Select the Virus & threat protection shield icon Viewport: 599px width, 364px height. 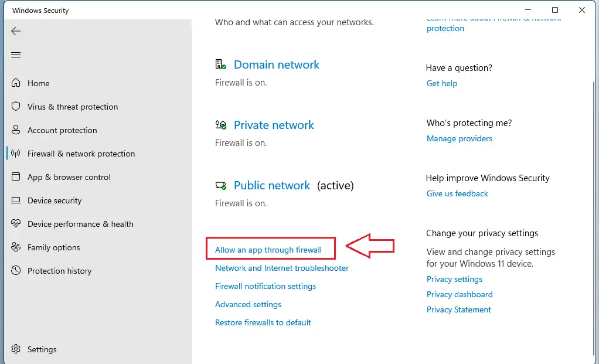click(16, 107)
